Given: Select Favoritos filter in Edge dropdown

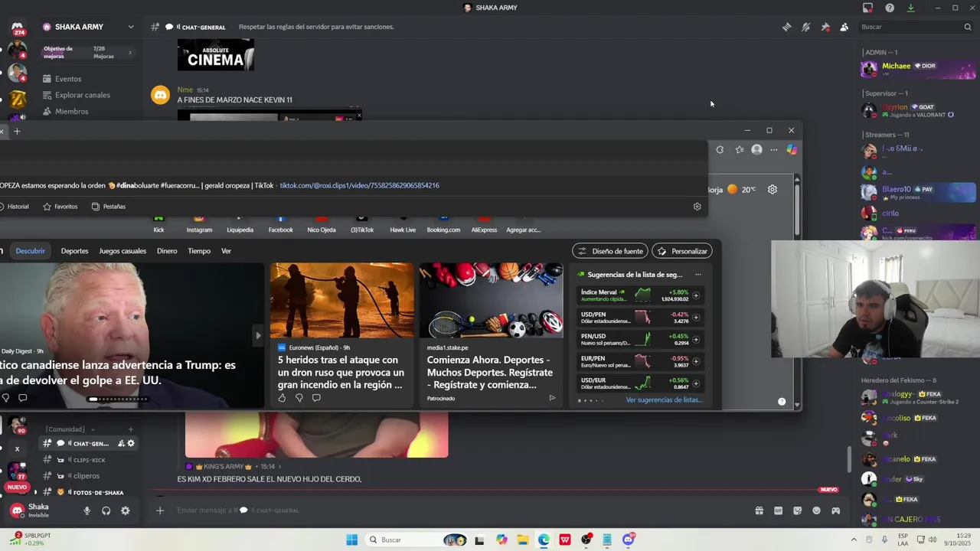Looking at the screenshot, I should click(60, 207).
